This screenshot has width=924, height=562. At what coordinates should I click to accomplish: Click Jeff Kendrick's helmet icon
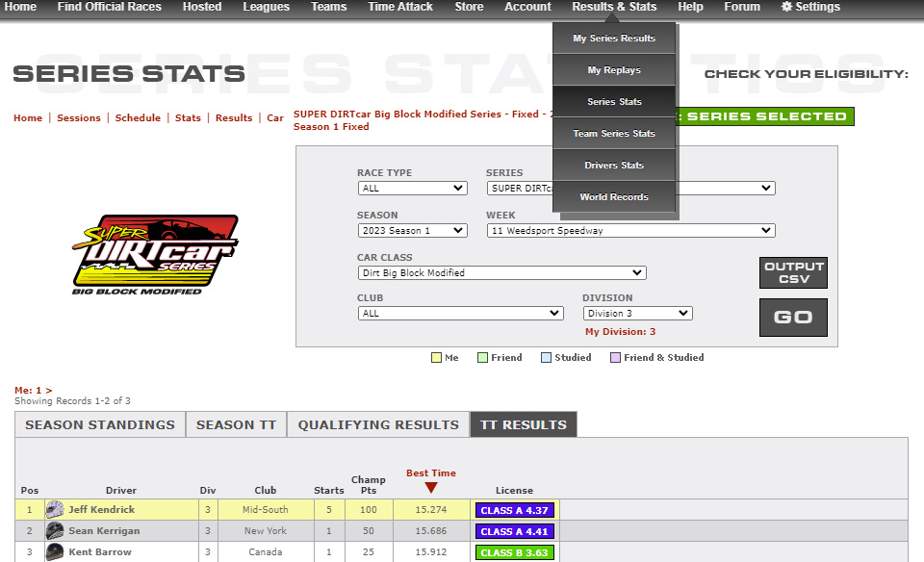55,510
